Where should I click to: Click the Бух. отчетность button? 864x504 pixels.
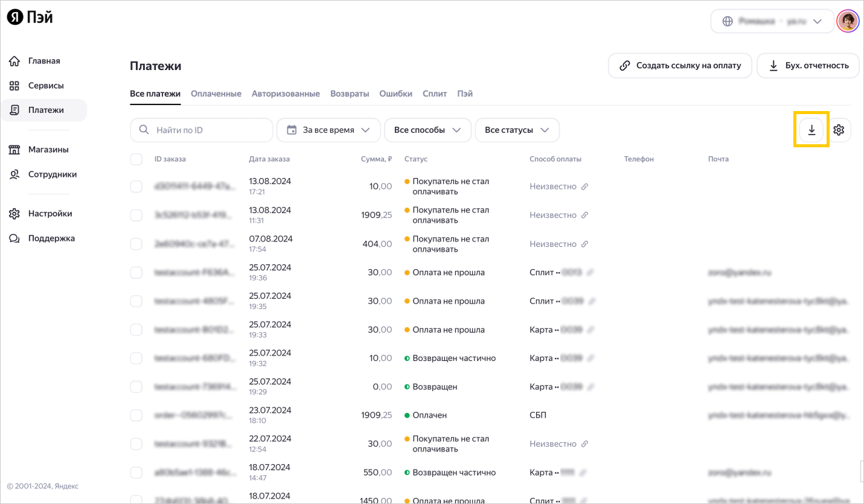click(807, 66)
